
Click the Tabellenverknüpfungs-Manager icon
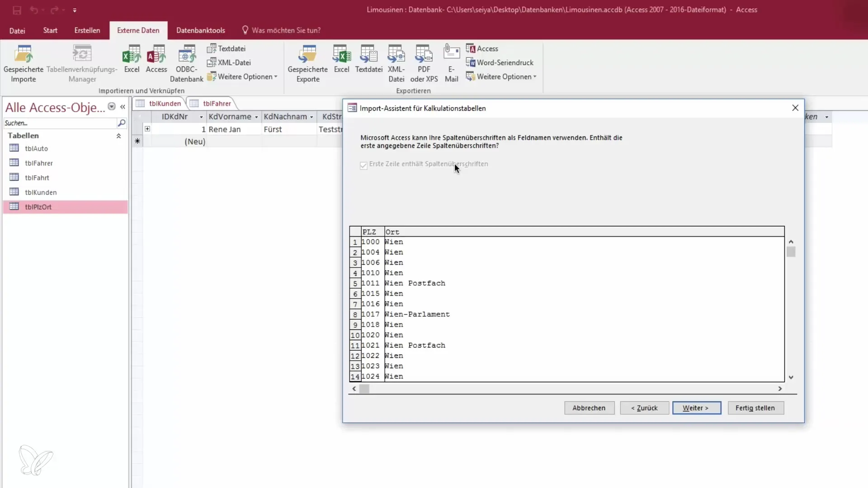click(82, 54)
